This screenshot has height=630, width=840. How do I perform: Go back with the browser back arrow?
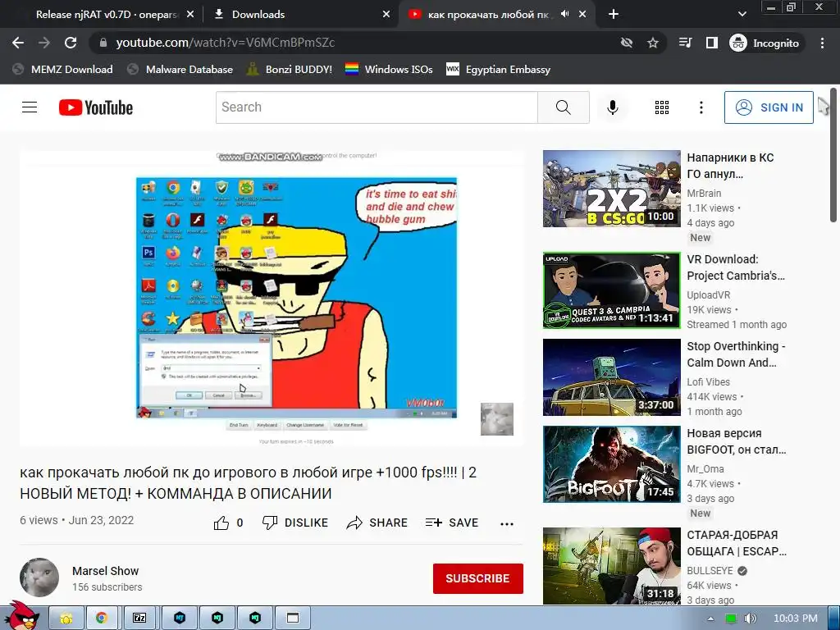(18, 43)
